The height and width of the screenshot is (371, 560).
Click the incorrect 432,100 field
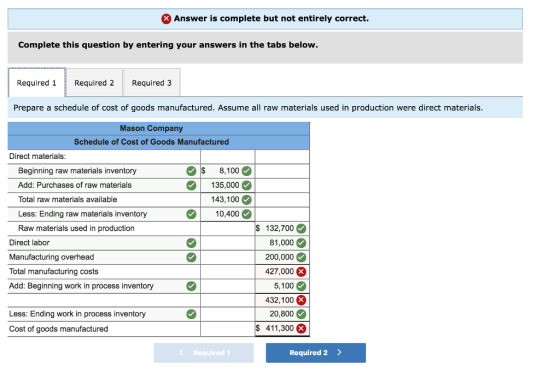click(282, 300)
